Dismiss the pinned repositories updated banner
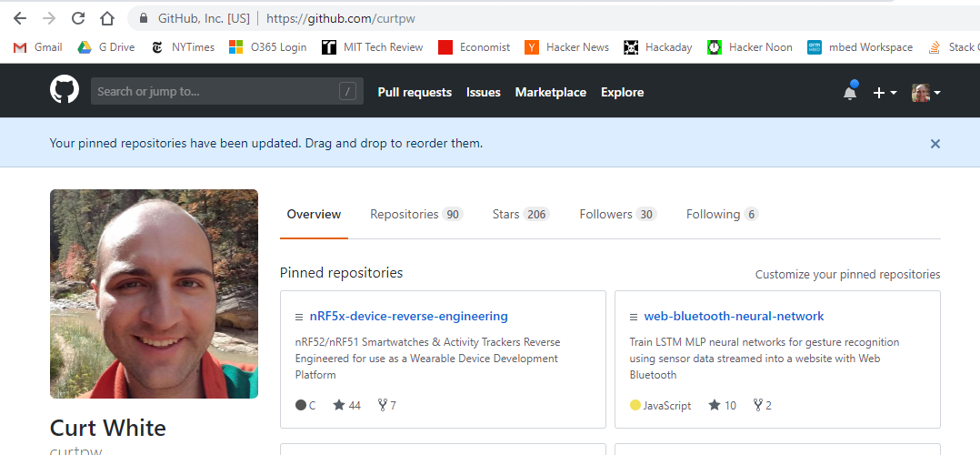980x455 pixels. 935,143
